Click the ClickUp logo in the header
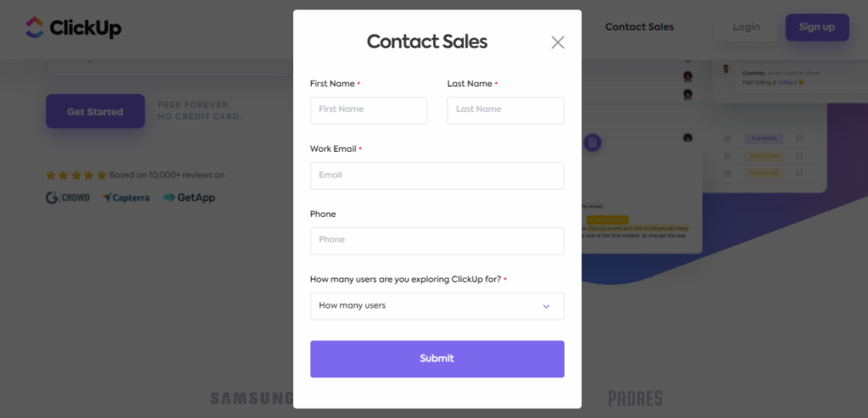Viewport: 868px width, 418px height. coord(74,27)
